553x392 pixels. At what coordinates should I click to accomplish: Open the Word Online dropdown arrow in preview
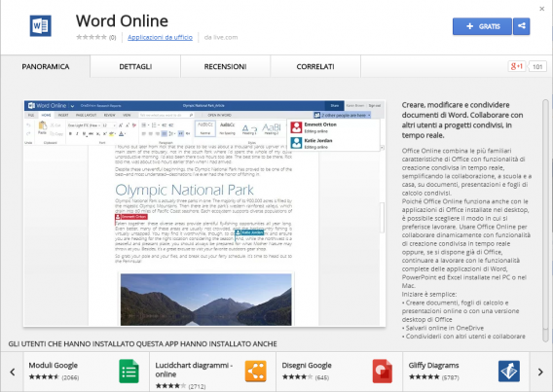coord(72,106)
